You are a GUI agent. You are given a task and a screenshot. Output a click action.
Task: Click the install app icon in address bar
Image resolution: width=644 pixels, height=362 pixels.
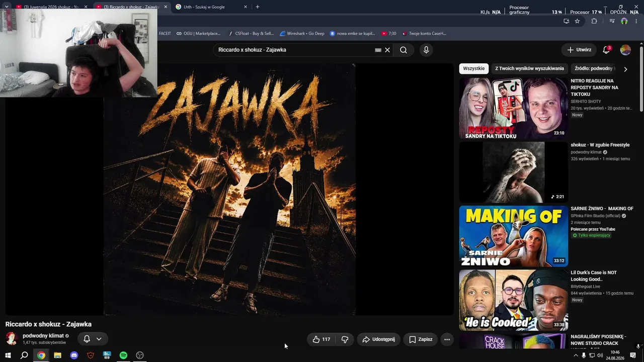567,21
